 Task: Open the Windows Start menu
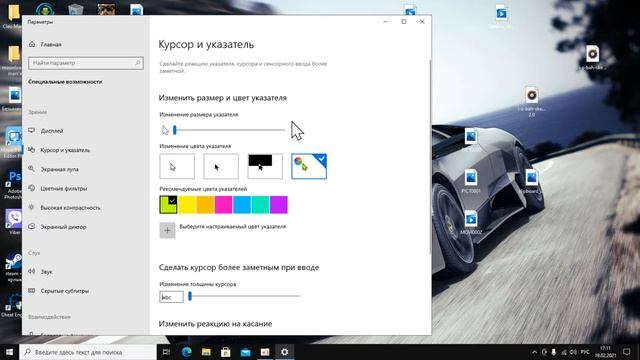coord(9,352)
